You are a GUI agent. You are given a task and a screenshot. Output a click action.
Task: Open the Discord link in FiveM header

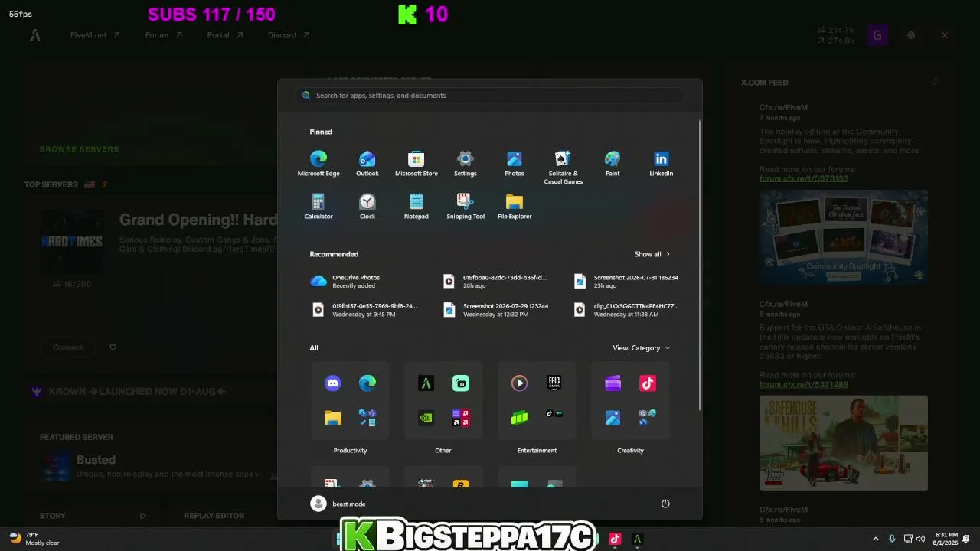coord(289,35)
